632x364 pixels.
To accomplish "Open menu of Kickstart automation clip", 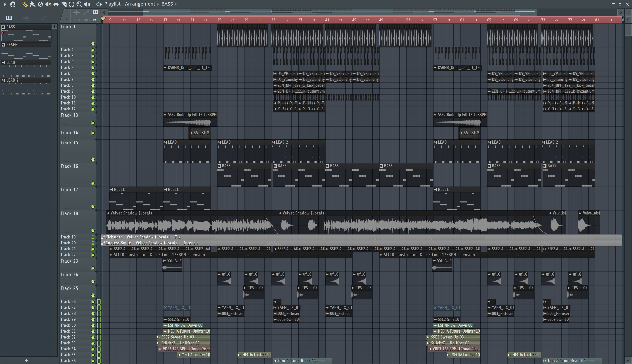I will coord(103,237).
